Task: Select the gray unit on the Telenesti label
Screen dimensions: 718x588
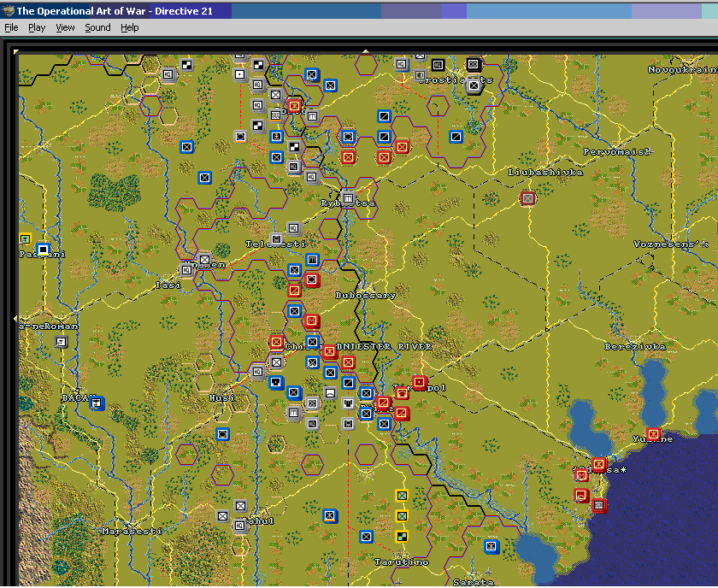Action: (x=276, y=239)
